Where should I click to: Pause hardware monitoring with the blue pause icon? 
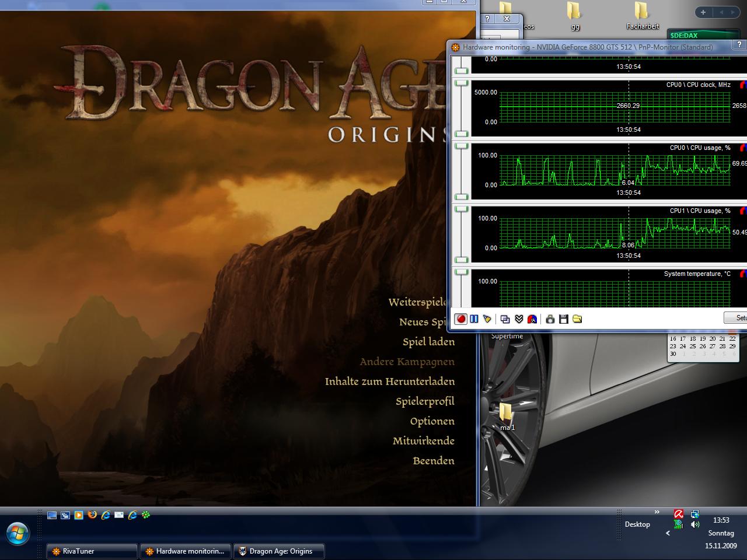pos(474,319)
